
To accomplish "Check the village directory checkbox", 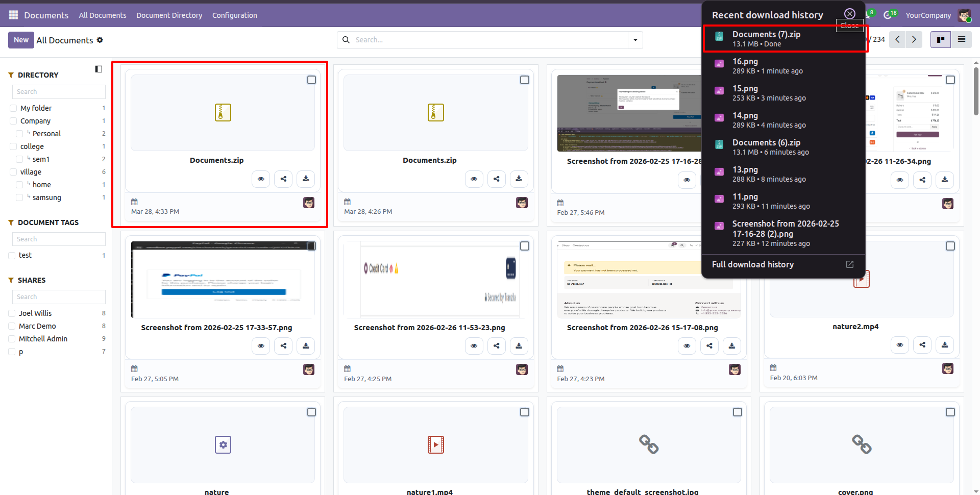I will (14, 172).
